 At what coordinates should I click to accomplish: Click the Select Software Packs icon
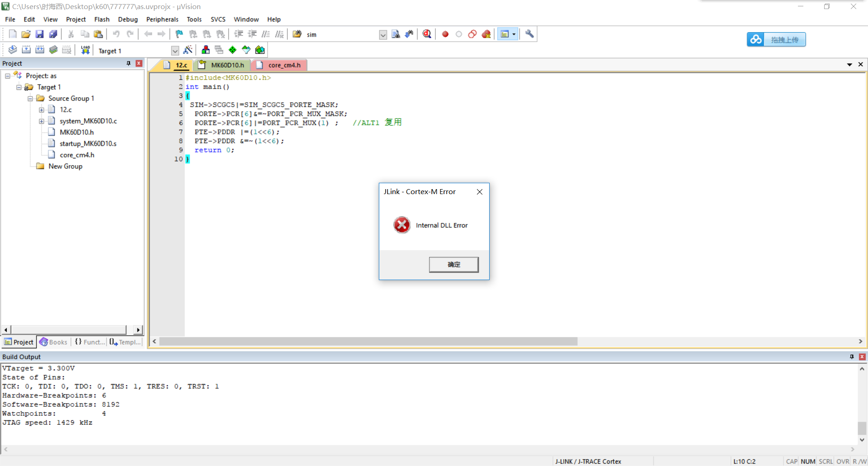pyautogui.click(x=246, y=50)
